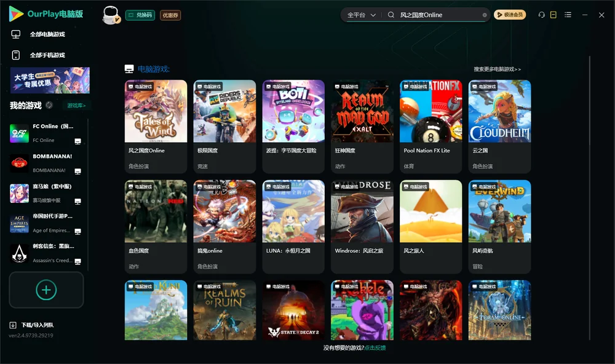Open the 大学生专属优惠 banner
This screenshot has width=615, height=364.
point(50,81)
